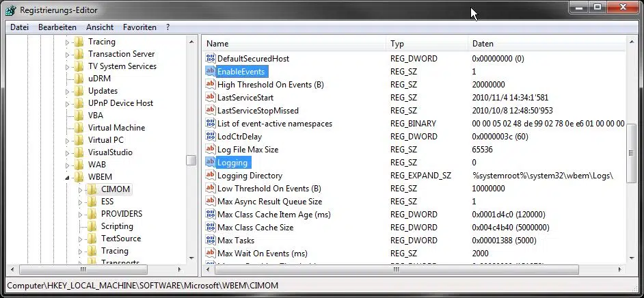Image resolution: width=644 pixels, height=298 pixels.
Task: Collapse the WBEM tree node
Action: click(68, 178)
